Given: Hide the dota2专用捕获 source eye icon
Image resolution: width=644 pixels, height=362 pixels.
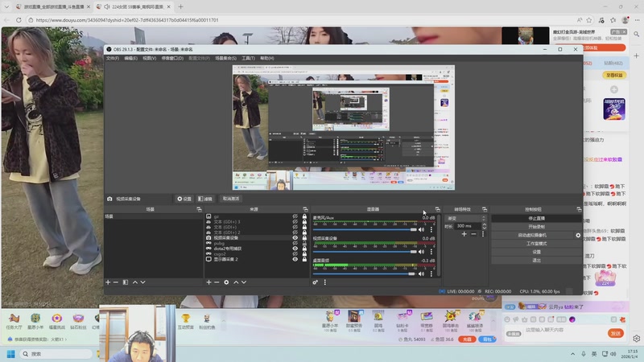Looking at the screenshot, I should coord(295,249).
